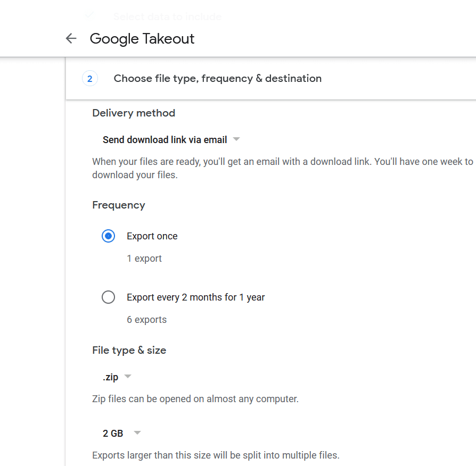
Task: Click "Send download link via email" text
Action: coord(165,139)
